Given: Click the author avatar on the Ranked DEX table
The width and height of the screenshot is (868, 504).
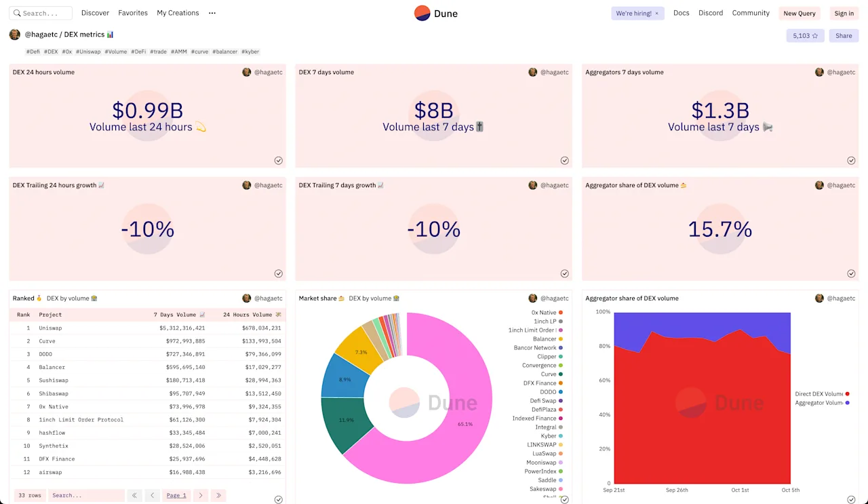Looking at the screenshot, I should point(247,298).
